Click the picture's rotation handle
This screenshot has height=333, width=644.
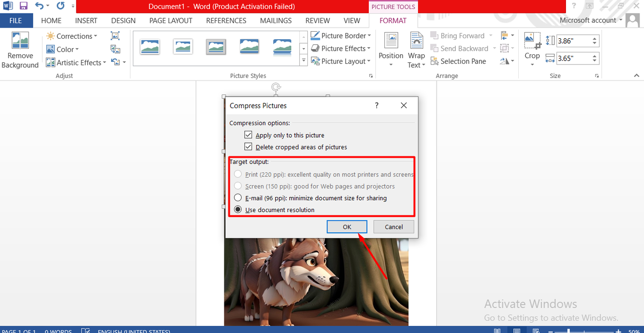tap(276, 87)
